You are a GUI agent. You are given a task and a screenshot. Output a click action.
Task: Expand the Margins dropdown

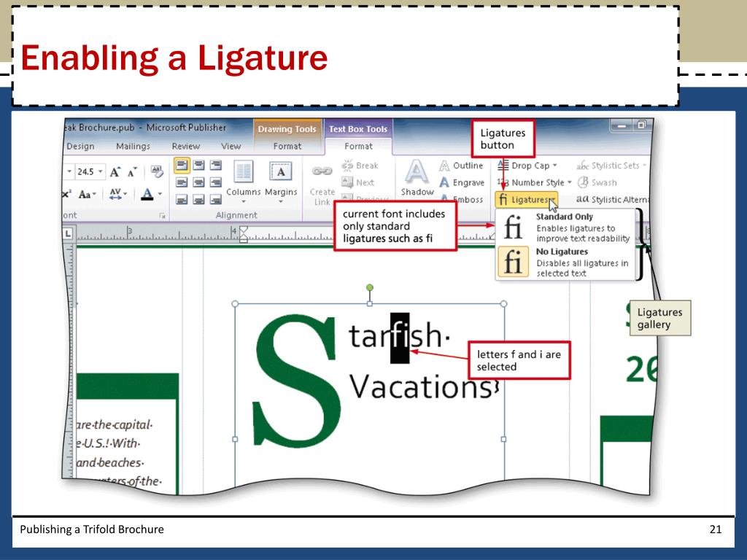coord(281,201)
